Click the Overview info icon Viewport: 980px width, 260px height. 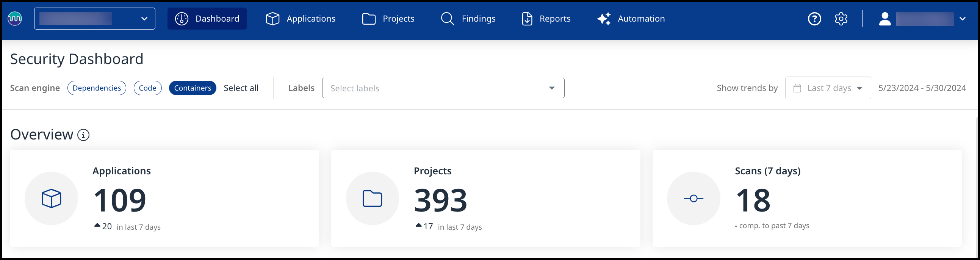pyautogui.click(x=83, y=135)
